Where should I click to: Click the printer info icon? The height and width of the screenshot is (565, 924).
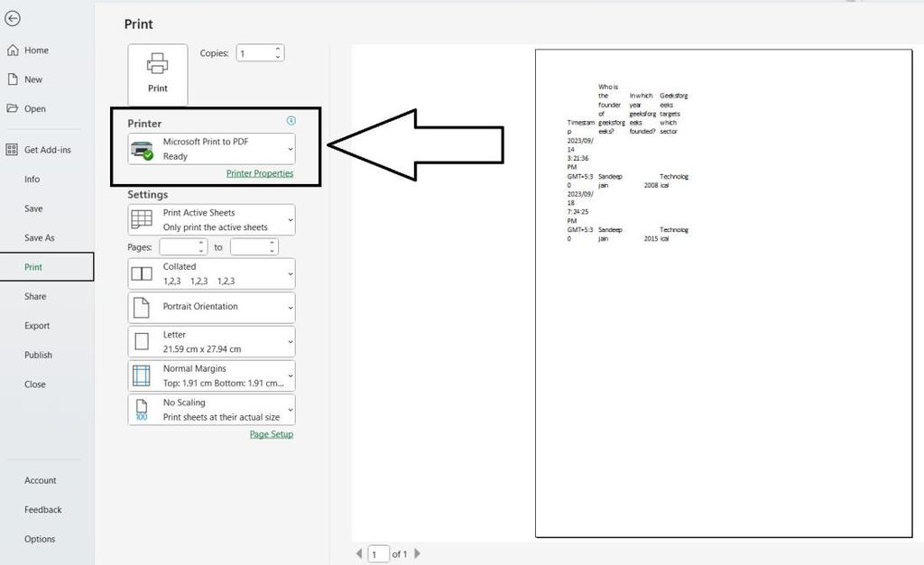click(291, 121)
